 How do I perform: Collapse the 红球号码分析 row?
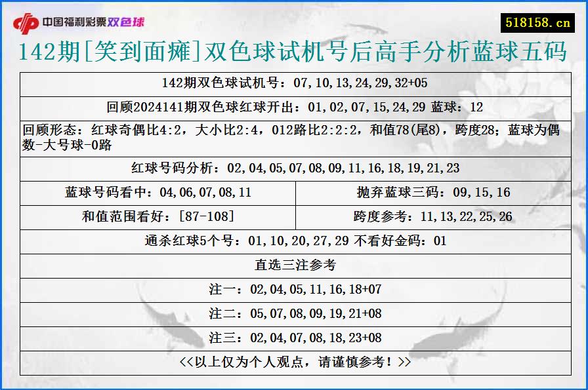point(294,168)
